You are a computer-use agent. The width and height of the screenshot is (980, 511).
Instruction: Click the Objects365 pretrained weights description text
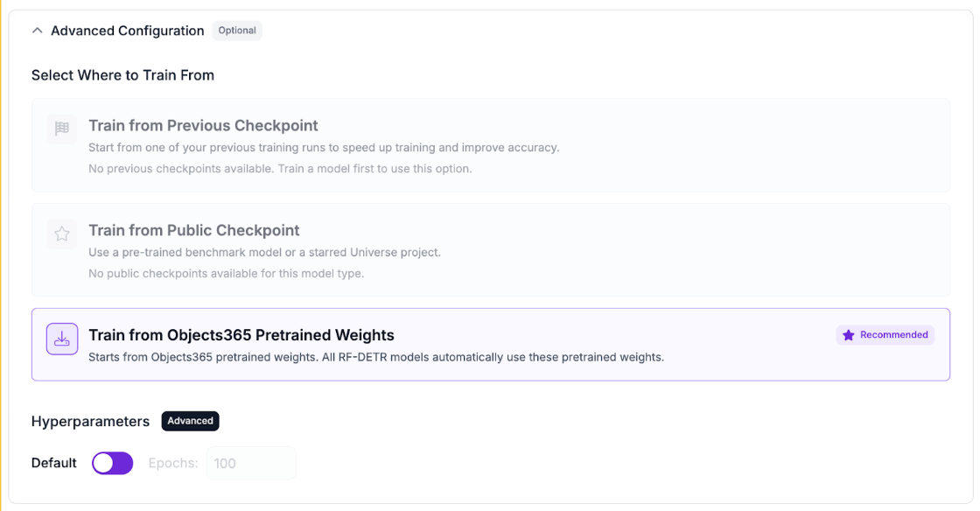click(x=376, y=357)
